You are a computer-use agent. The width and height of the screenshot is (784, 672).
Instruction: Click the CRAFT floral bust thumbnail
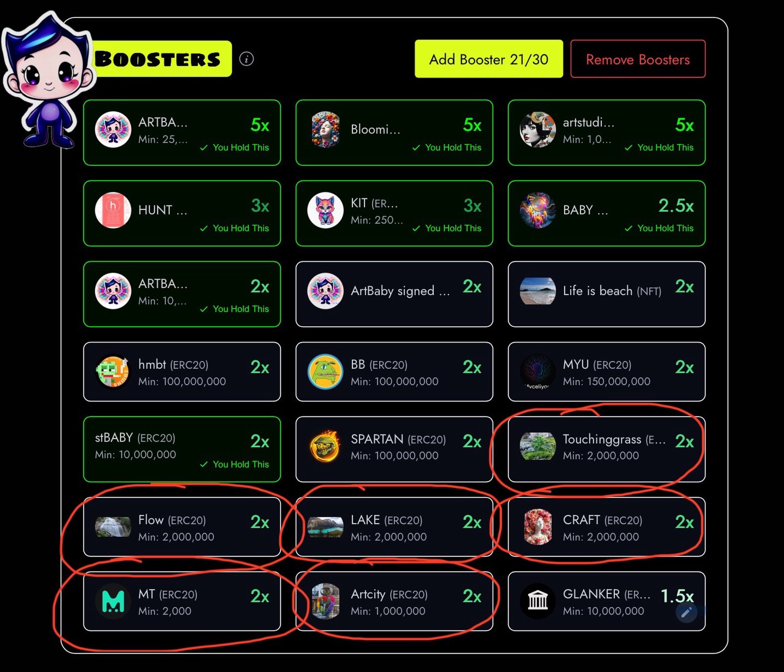coord(537,527)
